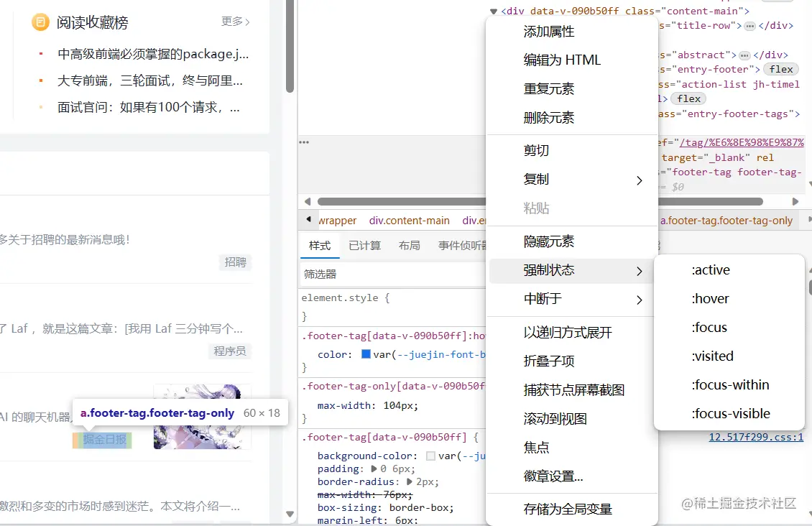Click the 程序员 tag

(230, 351)
